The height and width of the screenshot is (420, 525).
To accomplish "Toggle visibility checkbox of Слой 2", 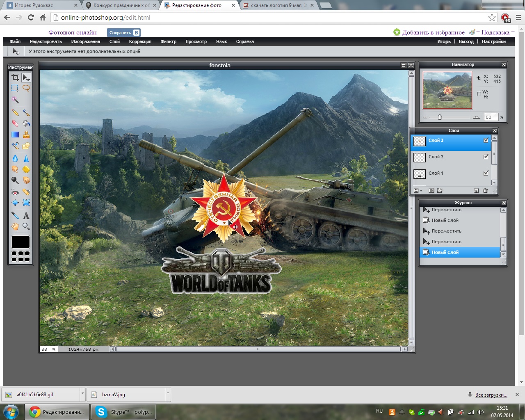I will tap(486, 157).
